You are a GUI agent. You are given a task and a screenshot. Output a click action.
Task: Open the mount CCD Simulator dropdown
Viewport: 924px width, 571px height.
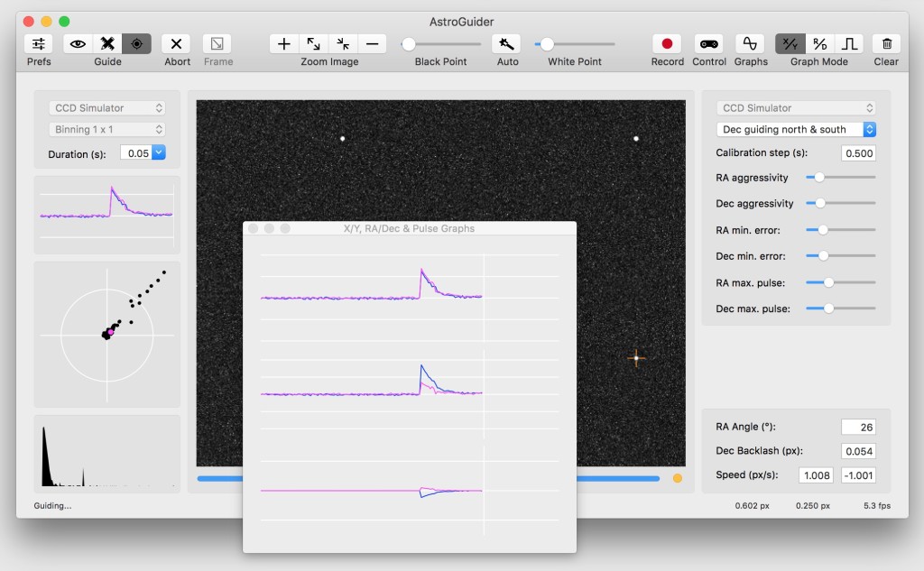click(796, 108)
